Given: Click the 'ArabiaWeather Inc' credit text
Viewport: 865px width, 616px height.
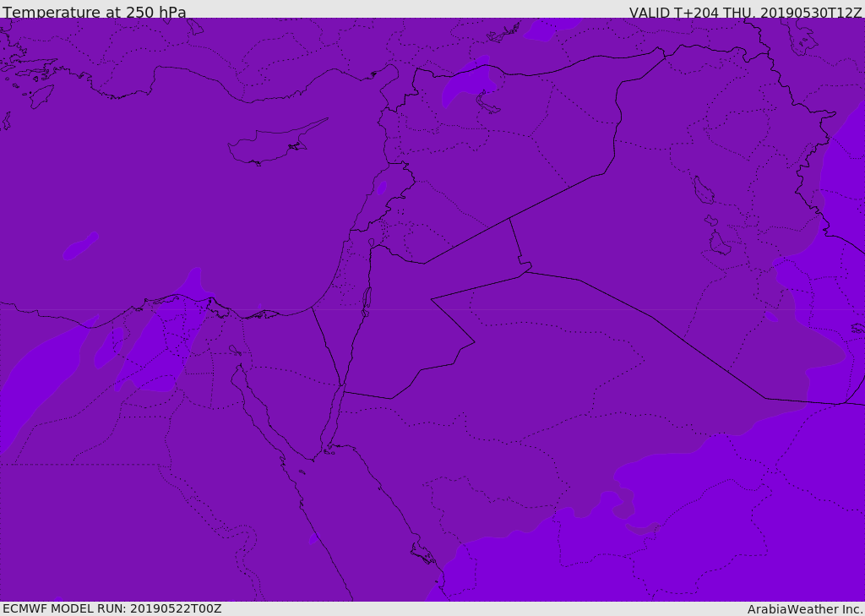Looking at the screenshot, I should (805, 609).
